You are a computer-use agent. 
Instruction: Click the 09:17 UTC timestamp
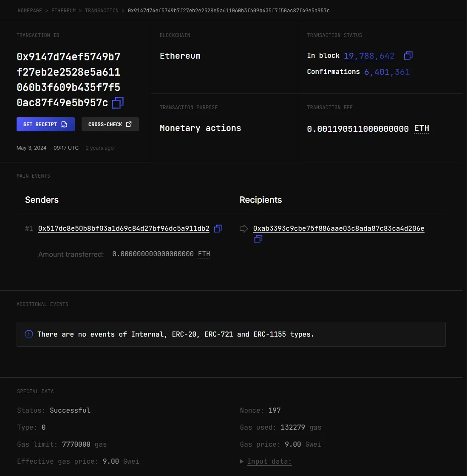pyautogui.click(x=66, y=148)
